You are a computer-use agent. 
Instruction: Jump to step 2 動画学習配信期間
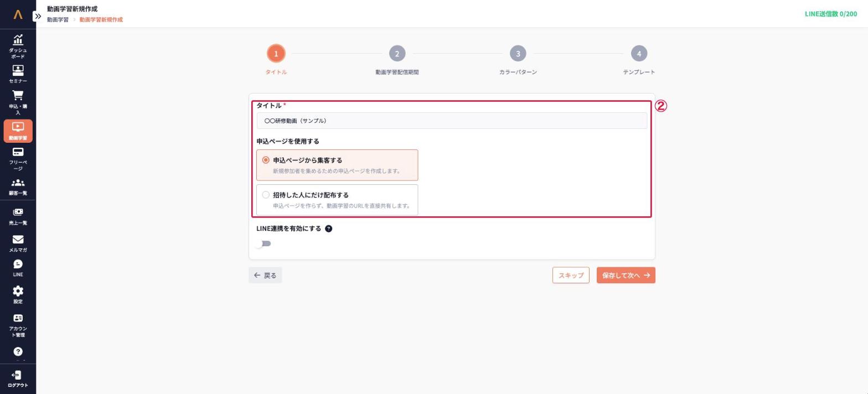(397, 54)
